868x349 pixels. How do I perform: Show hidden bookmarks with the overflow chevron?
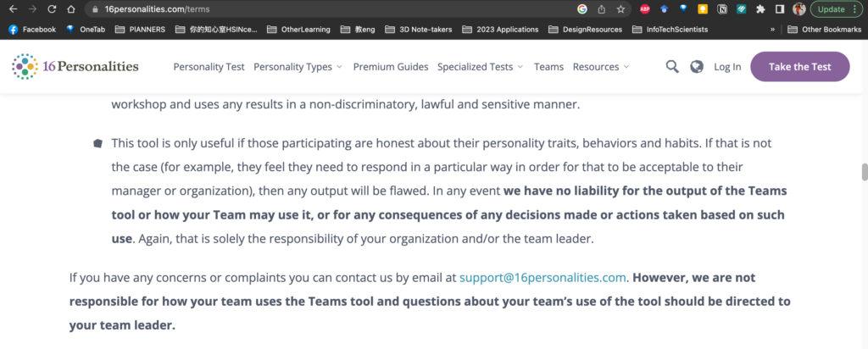(772, 29)
